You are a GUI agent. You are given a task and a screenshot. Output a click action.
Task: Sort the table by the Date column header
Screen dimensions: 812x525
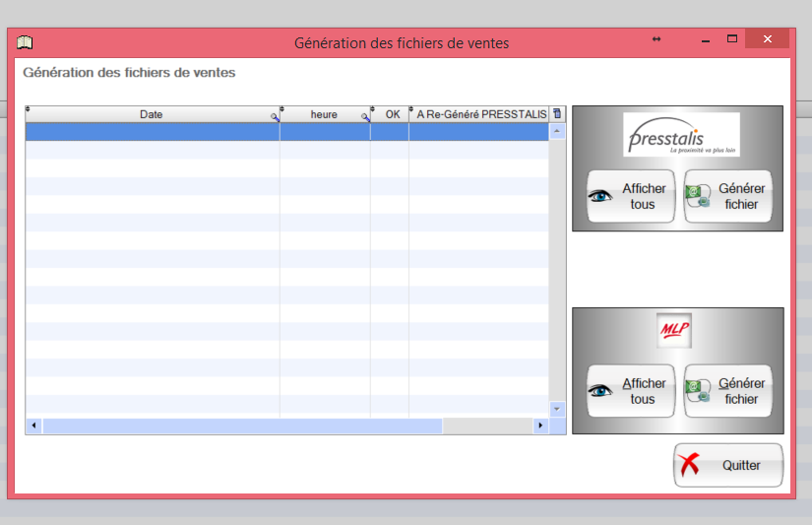pyautogui.click(x=152, y=114)
